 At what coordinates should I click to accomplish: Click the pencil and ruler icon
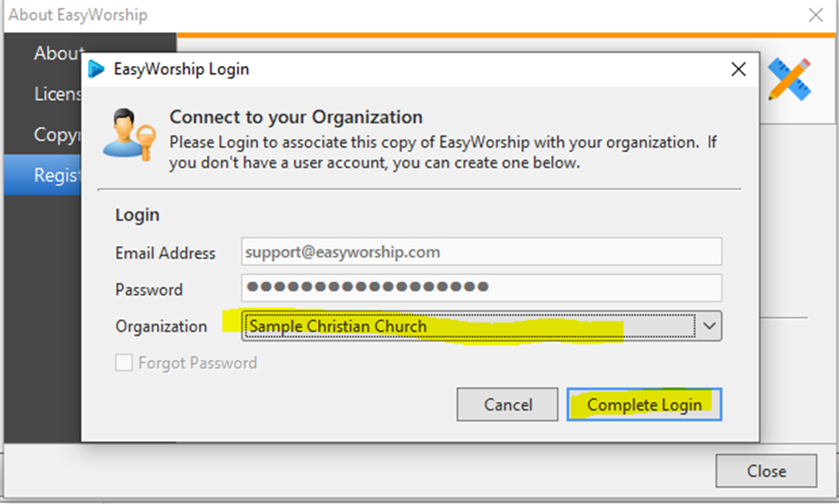point(790,79)
